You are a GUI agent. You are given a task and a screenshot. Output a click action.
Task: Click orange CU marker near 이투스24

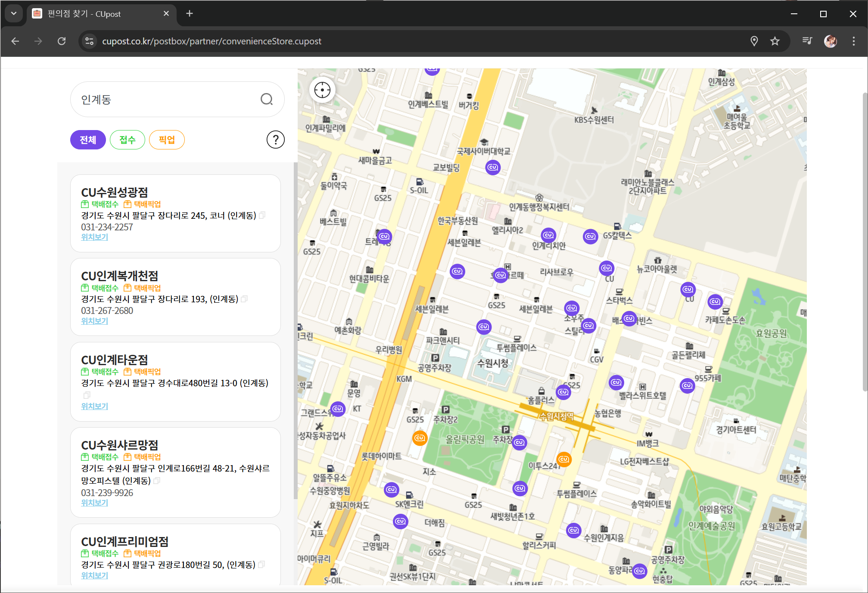click(564, 459)
